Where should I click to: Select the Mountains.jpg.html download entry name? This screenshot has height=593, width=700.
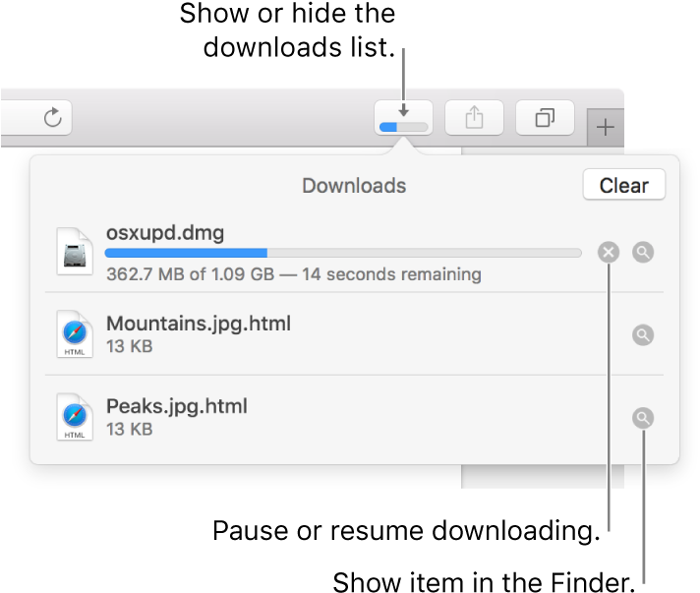click(x=199, y=324)
